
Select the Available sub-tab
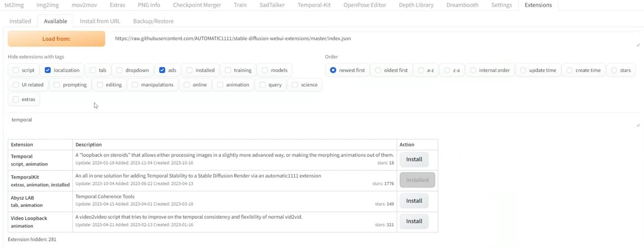click(x=55, y=21)
